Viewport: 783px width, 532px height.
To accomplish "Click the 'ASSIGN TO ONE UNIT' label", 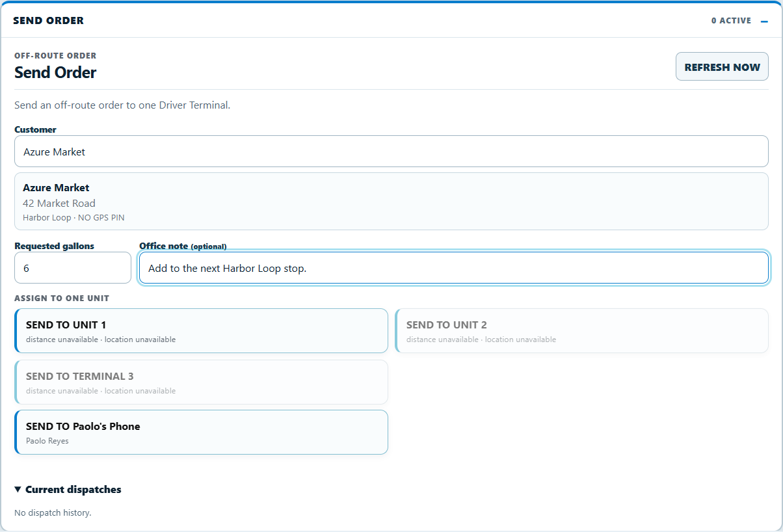I will point(62,299).
